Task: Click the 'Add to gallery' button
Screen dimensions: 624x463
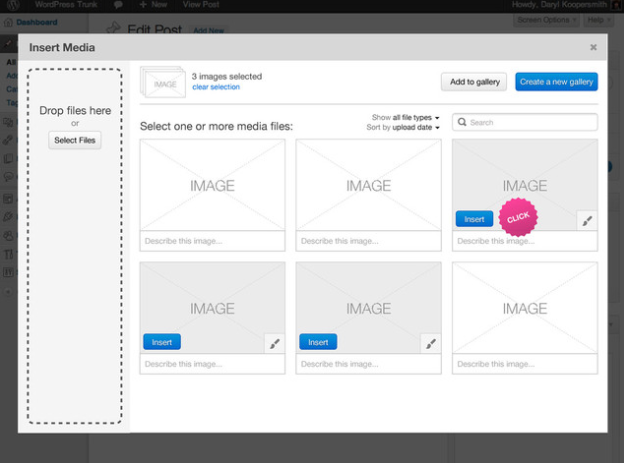Action: tap(474, 82)
